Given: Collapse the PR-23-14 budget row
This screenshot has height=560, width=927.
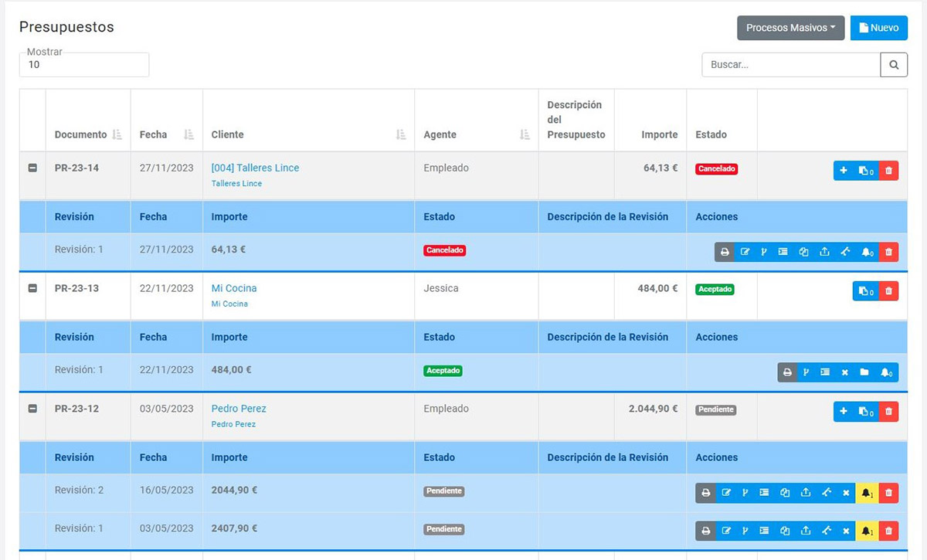Looking at the screenshot, I should [32, 168].
